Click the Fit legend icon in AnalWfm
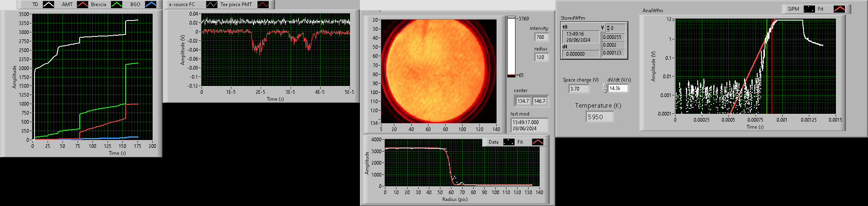 coord(839,9)
